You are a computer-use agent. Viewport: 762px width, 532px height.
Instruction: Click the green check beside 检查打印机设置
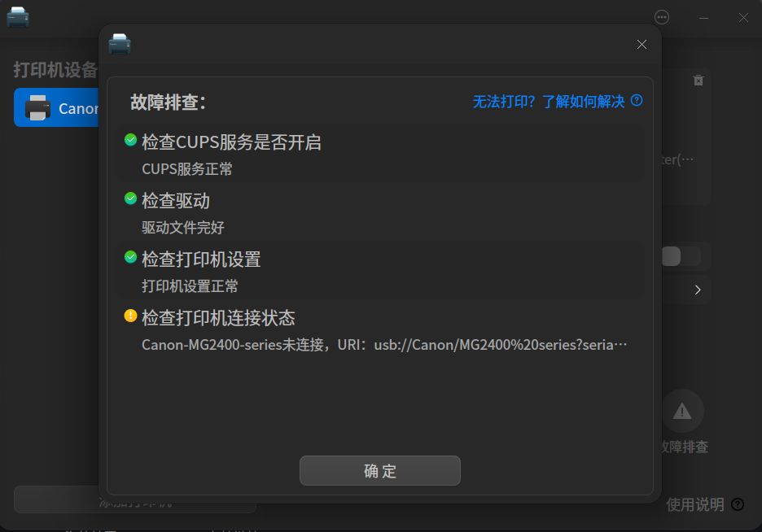[131, 257]
